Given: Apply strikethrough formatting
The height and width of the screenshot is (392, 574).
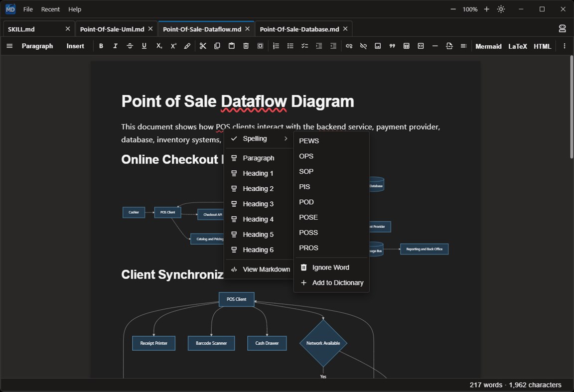Looking at the screenshot, I should [x=130, y=46].
